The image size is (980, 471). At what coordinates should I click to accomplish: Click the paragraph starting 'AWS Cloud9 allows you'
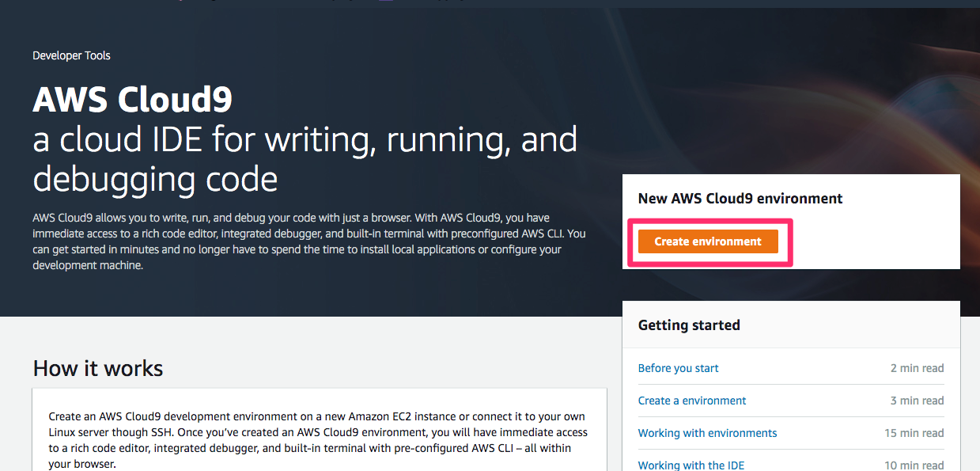pyautogui.click(x=309, y=241)
